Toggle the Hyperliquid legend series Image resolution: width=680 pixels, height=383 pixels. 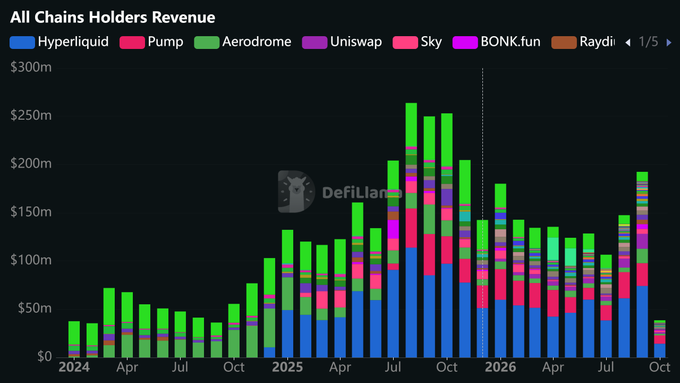[59, 42]
